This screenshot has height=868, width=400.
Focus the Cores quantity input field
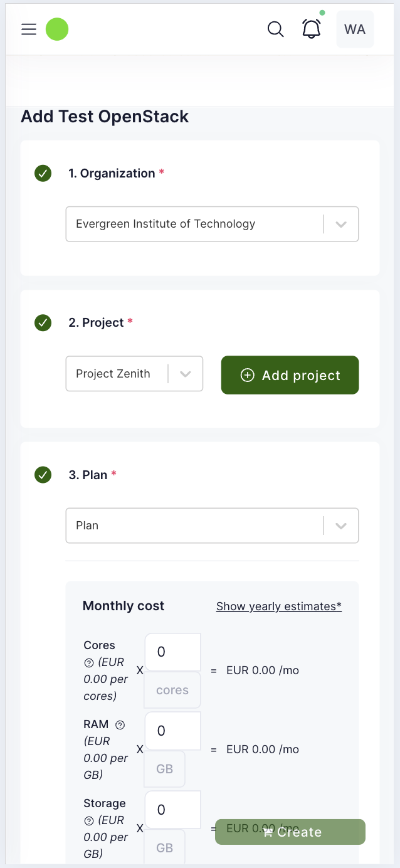click(x=172, y=652)
